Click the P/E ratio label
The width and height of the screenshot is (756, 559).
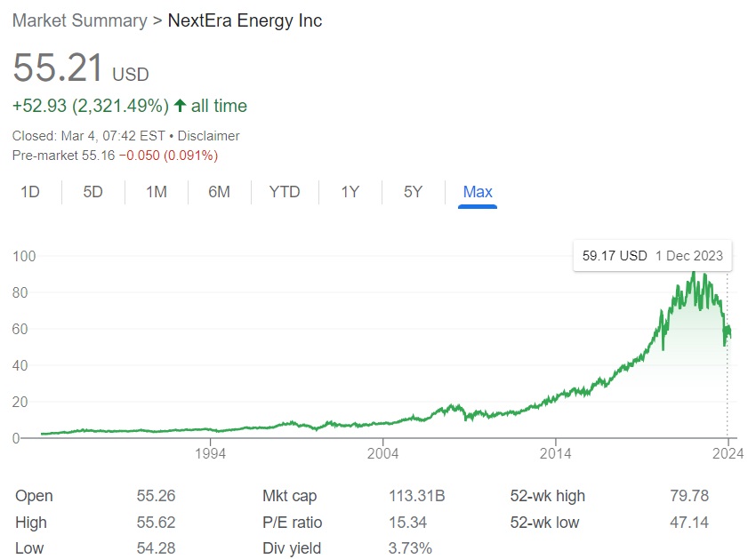click(292, 523)
